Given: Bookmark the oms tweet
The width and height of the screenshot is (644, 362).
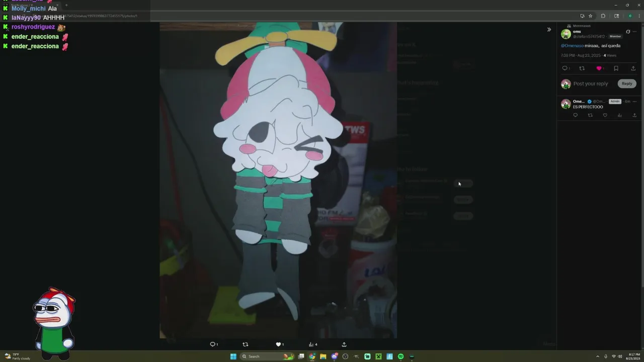Looking at the screenshot, I should [x=616, y=68].
